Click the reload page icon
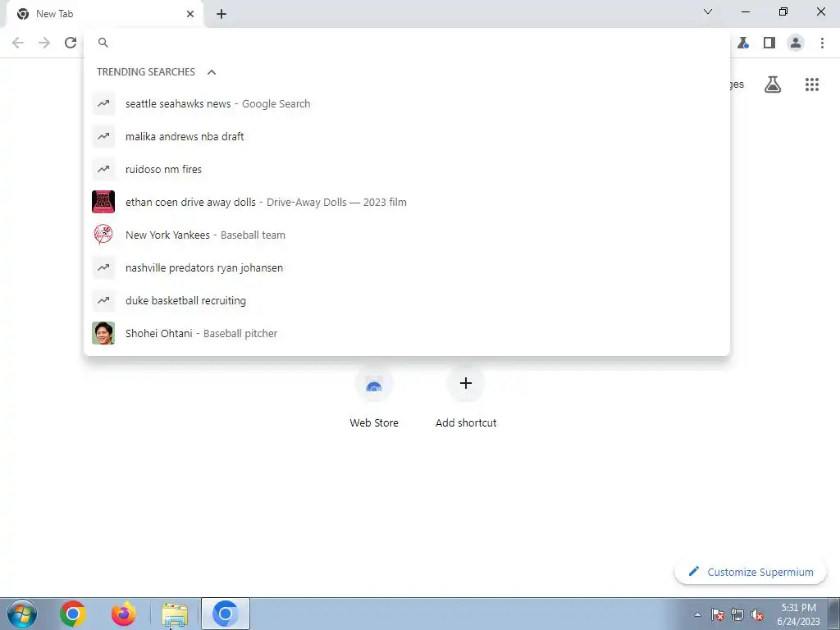 pos(71,43)
